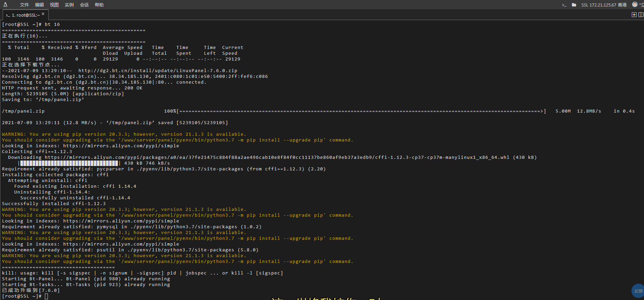Click the "Saving to: '/tmp/panel.zip'" line

(x=43, y=100)
